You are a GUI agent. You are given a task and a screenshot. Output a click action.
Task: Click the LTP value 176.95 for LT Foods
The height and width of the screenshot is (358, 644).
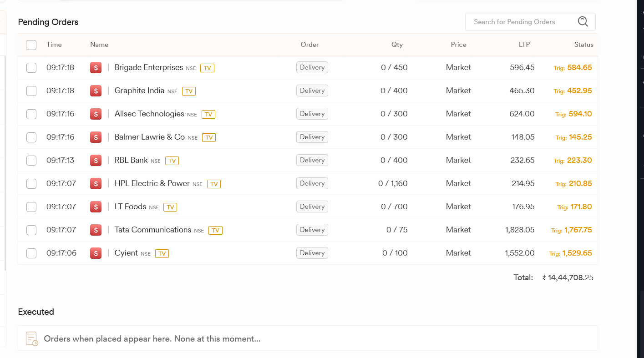click(x=523, y=207)
